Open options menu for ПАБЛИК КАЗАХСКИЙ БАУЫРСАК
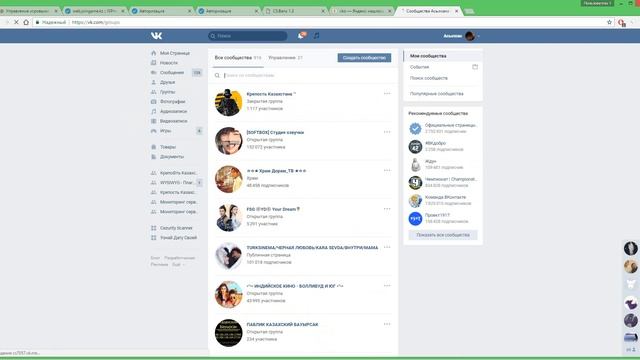The height and width of the screenshot is (360, 640). (387, 324)
